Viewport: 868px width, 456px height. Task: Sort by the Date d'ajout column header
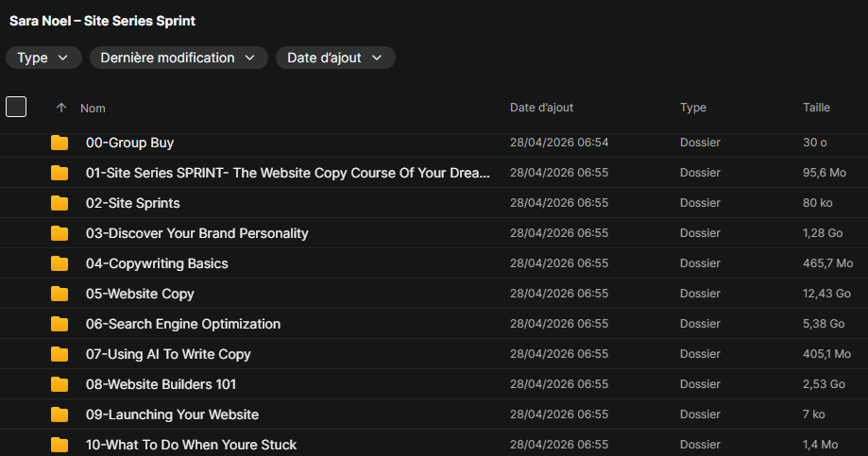pos(541,108)
